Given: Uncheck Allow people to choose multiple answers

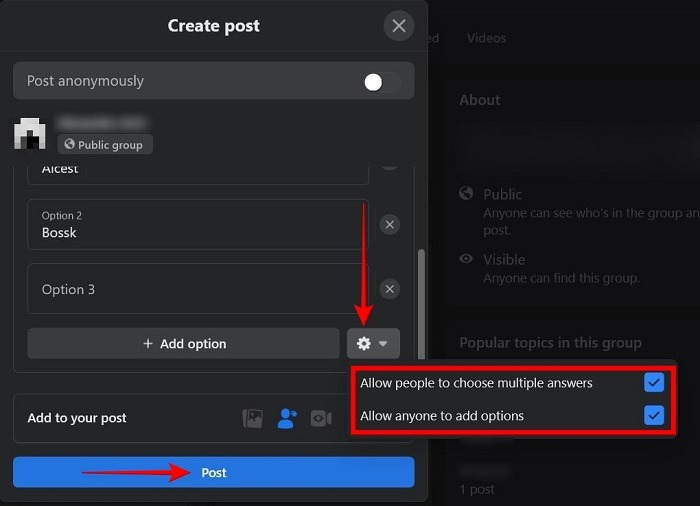Looking at the screenshot, I should click(654, 383).
